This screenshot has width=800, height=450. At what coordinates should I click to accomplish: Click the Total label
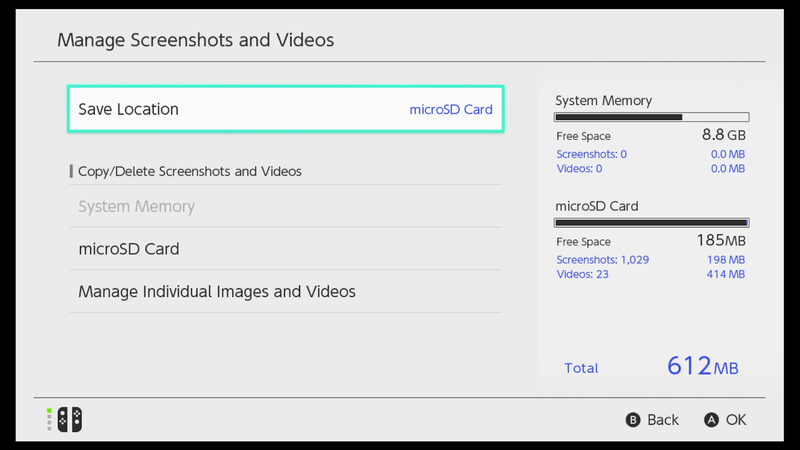coord(581,368)
